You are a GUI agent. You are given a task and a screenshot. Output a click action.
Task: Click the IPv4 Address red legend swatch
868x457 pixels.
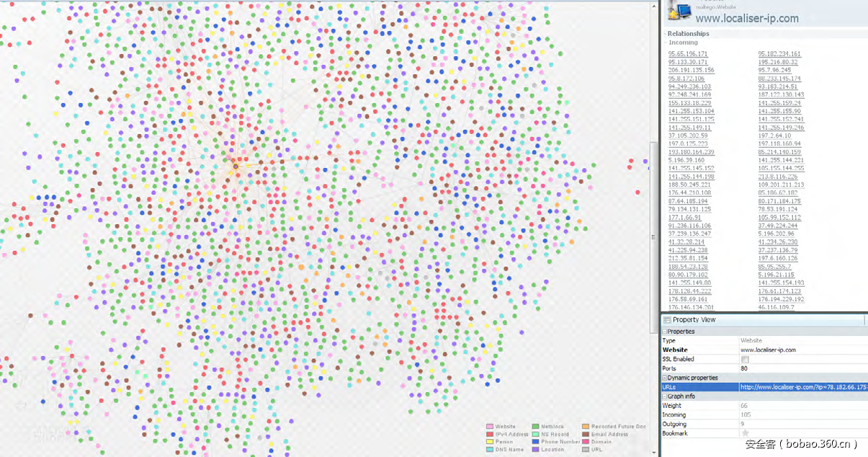point(490,435)
